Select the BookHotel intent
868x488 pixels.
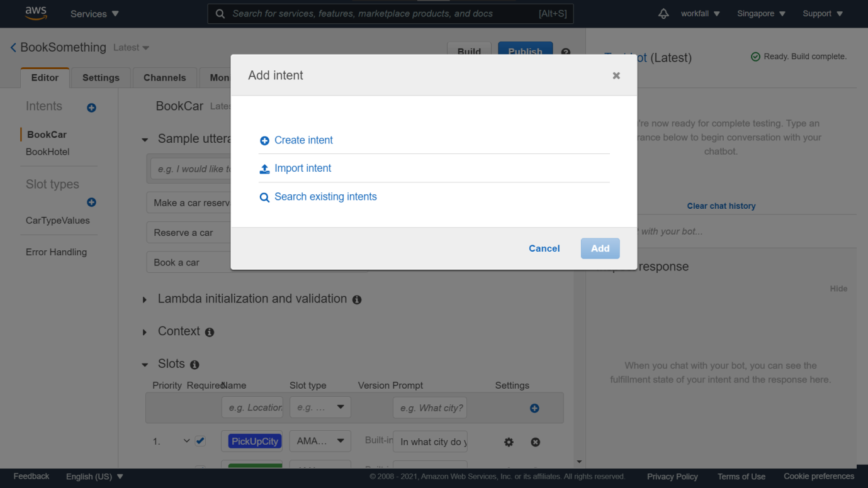pyautogui.click(x=48, y=152)
